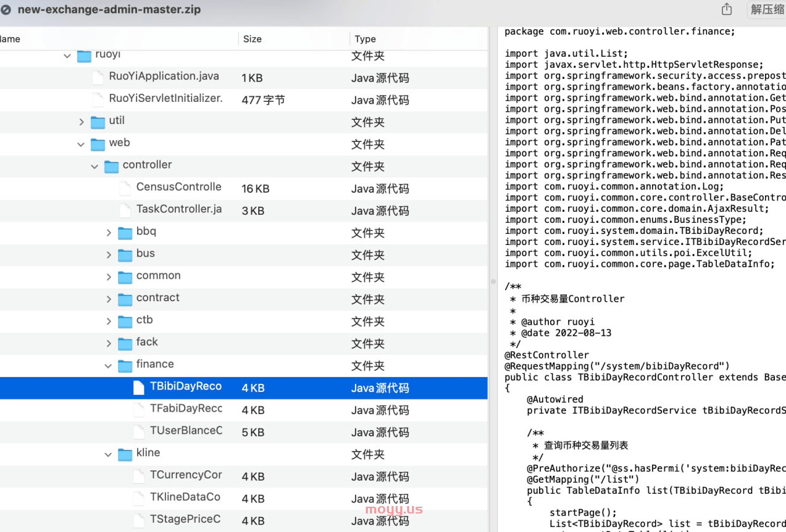Click the contract folder icon
786x532 pixels.
(x=125, y=299)
